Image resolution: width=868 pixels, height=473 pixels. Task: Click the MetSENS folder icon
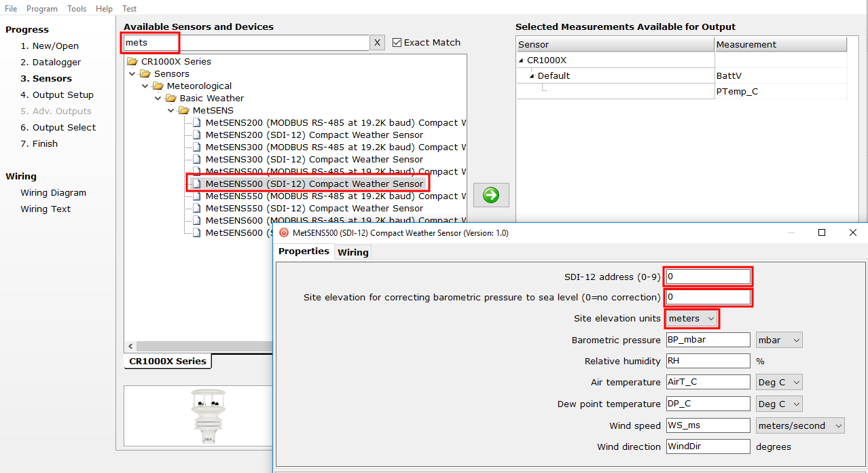184,111
